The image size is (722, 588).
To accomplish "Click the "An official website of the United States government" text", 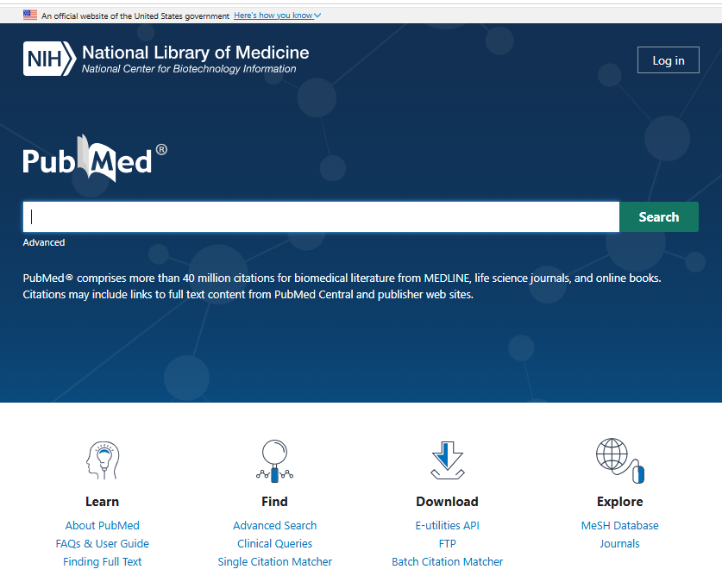I will coord(135,16).
